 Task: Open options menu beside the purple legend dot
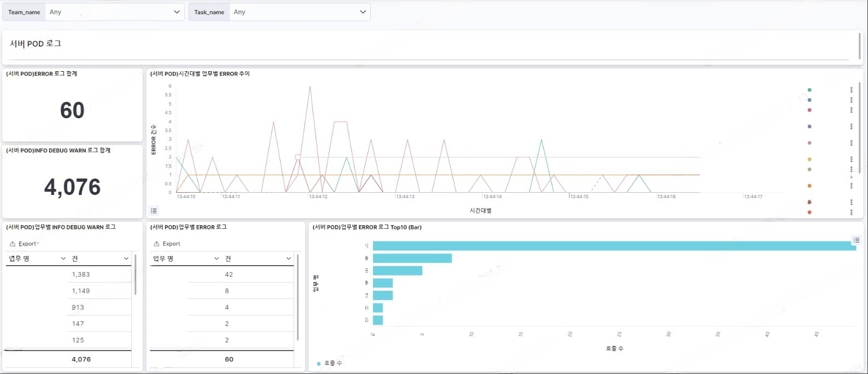[x=852, y=126]
